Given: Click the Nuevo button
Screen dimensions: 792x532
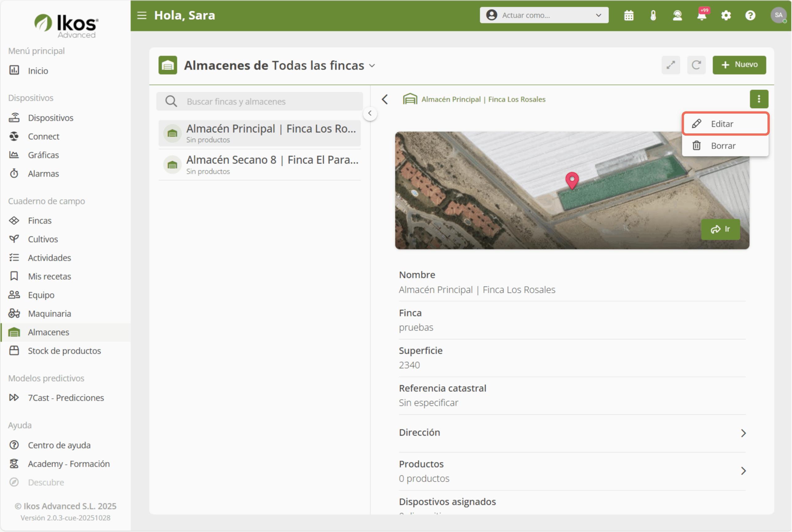Looking at the screenshot, I should coord(739,65).
